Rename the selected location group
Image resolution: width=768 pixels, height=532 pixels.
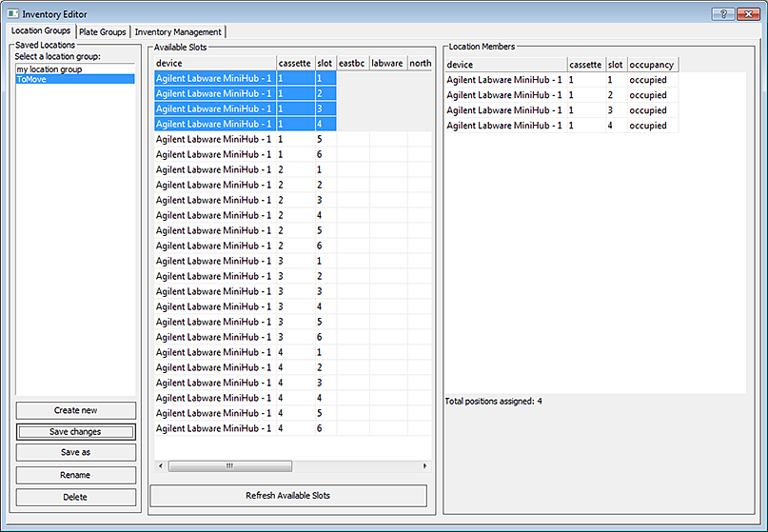click(x=76, y=475)
